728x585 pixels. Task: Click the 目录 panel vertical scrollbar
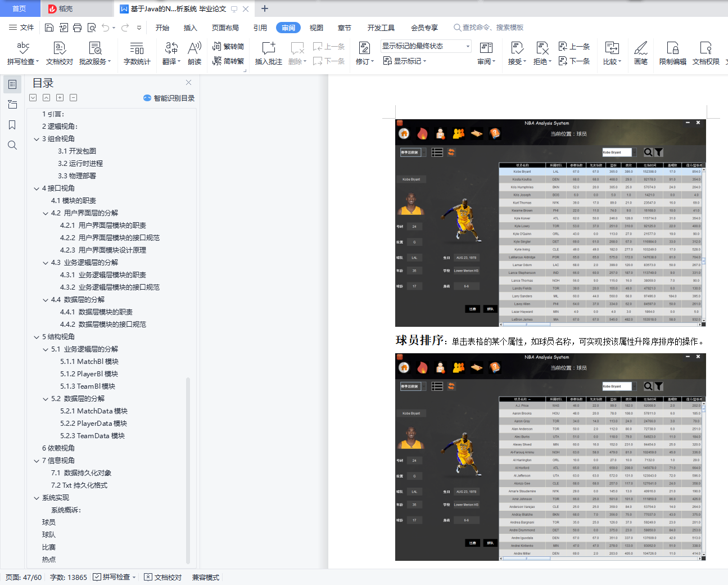coord(188,471)
